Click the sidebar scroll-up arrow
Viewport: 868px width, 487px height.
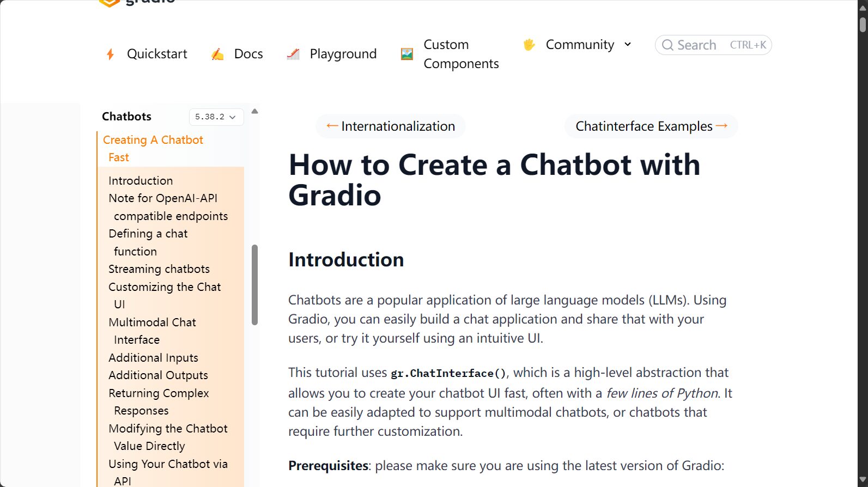pyautogui.click(x=254, y=111)
